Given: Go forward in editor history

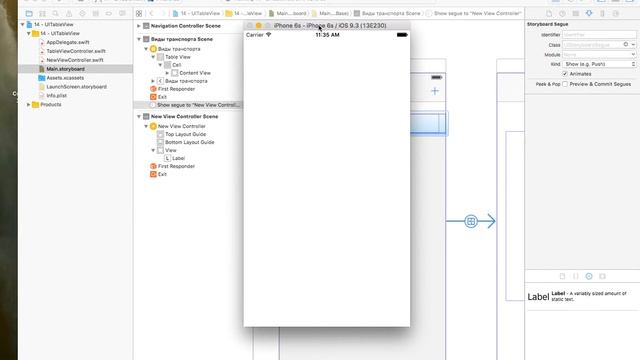Looking at the screenshot, I should [x=163, y=13].
